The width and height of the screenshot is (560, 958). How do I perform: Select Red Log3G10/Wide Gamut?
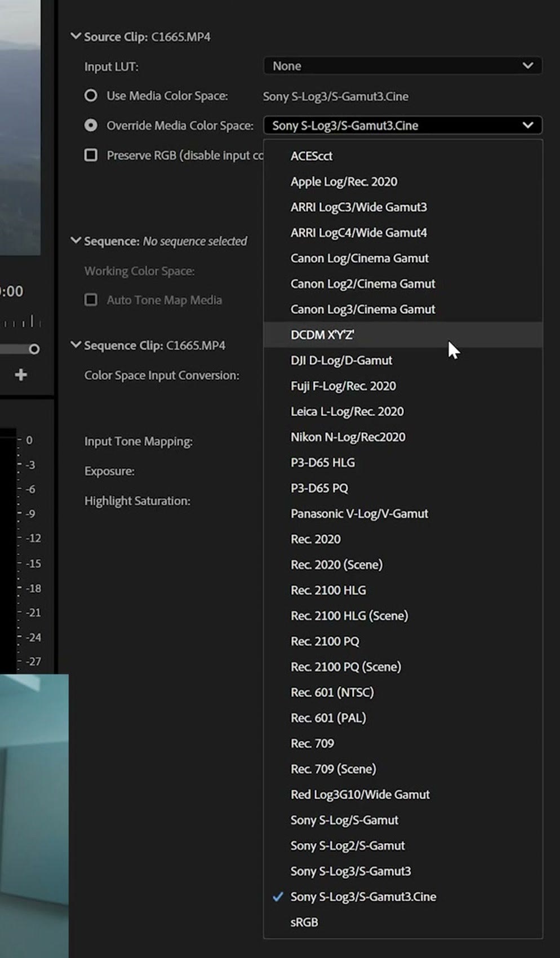(402, 795)
